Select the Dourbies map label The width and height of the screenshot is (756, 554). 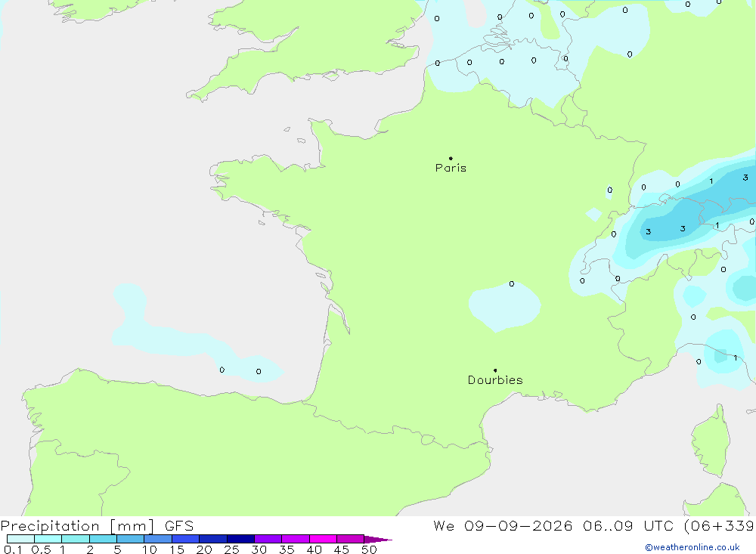(495, 380)
